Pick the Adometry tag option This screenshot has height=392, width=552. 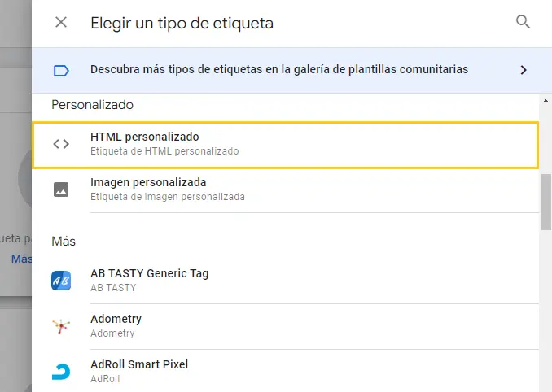point(285,326)
